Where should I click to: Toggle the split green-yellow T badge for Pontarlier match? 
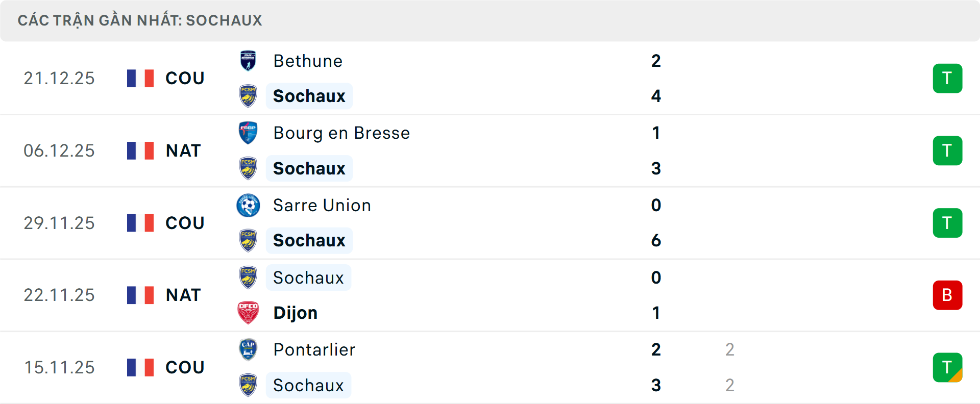(x=948, y=367)
